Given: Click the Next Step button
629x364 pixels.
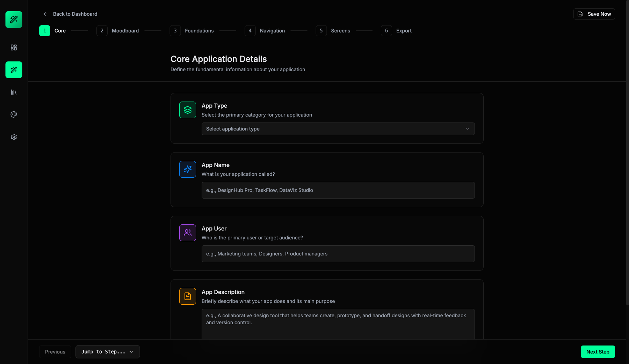Looking at the screenshot, I should coord(598,352).
